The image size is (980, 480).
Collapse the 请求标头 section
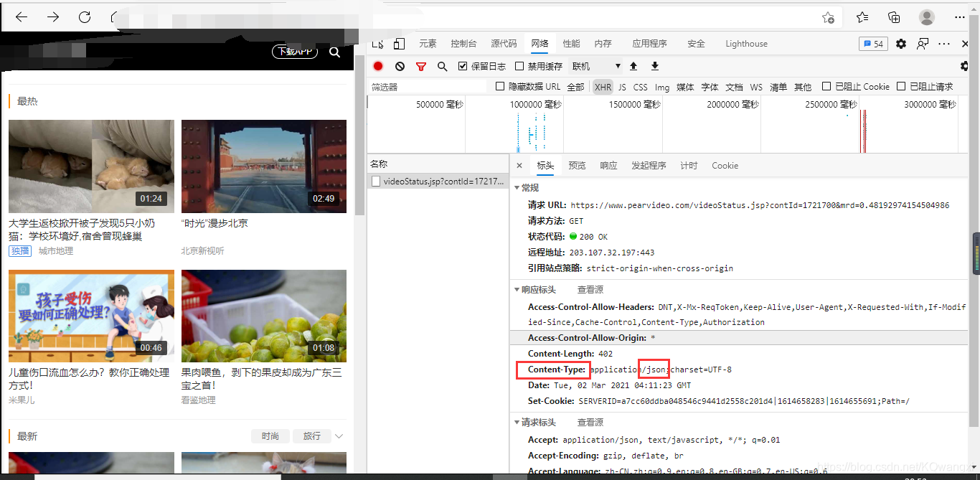coord(517,423)
